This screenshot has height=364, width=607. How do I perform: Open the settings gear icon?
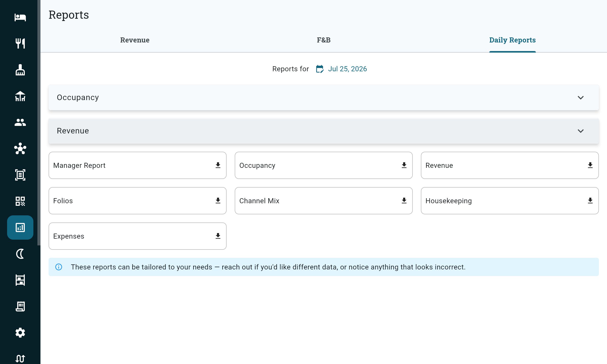[x=20, y=333]
